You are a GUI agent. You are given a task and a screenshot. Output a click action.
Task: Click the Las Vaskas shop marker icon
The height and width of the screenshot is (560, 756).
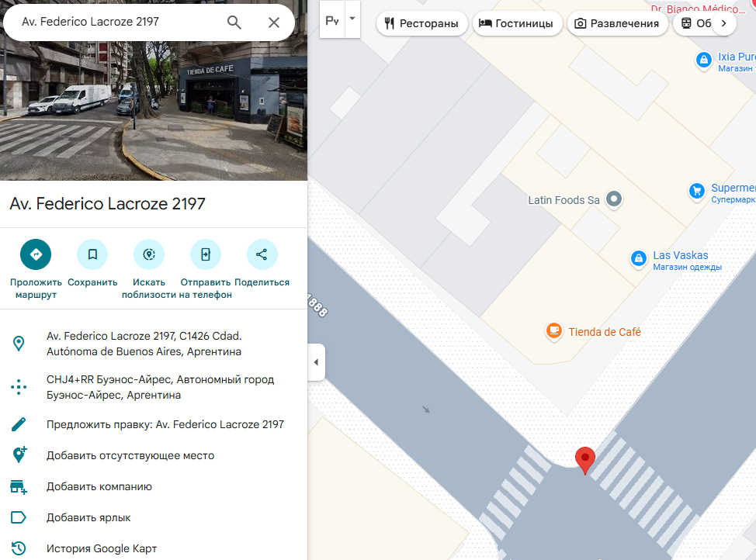(x=639, y=259)
